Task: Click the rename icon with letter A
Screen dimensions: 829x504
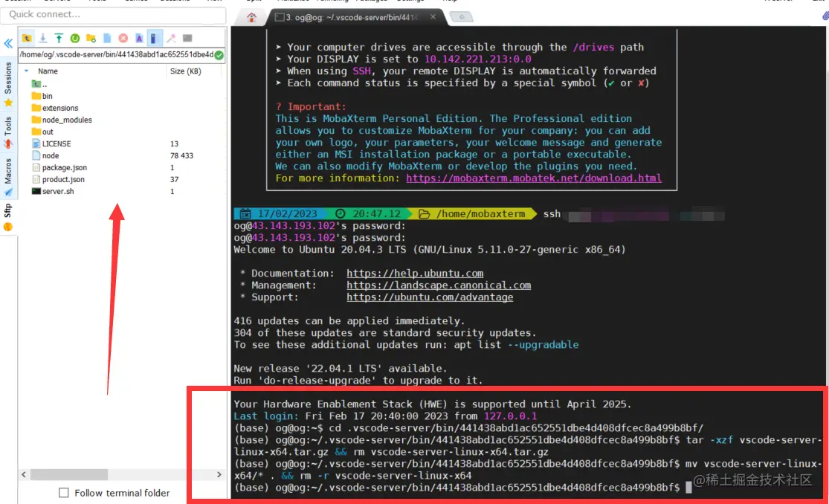Action: pos(139,38)
